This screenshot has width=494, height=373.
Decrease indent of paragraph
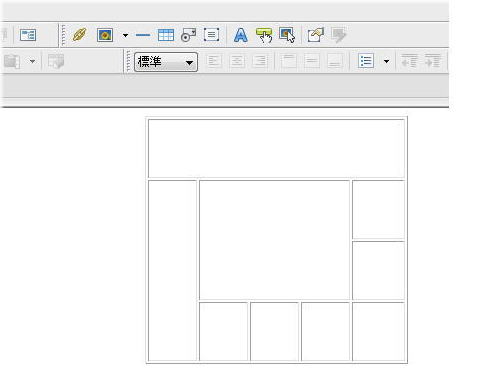[x=409, y=61]
